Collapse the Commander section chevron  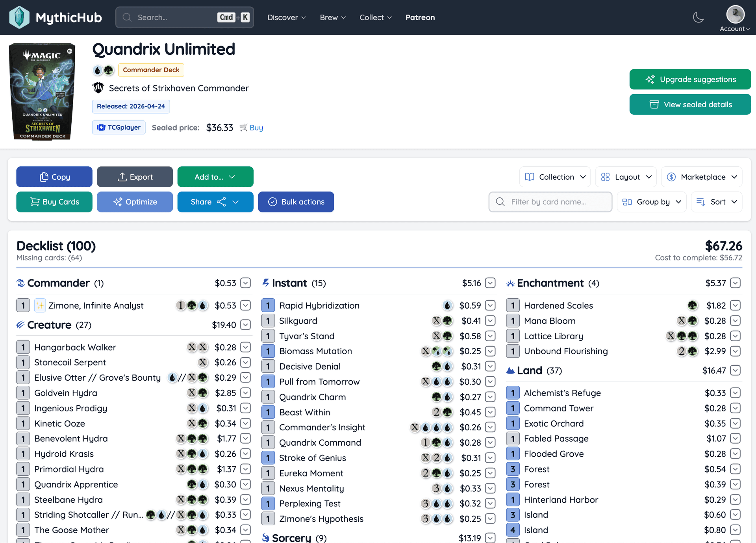pyautogui.click(x=245, y=283)
